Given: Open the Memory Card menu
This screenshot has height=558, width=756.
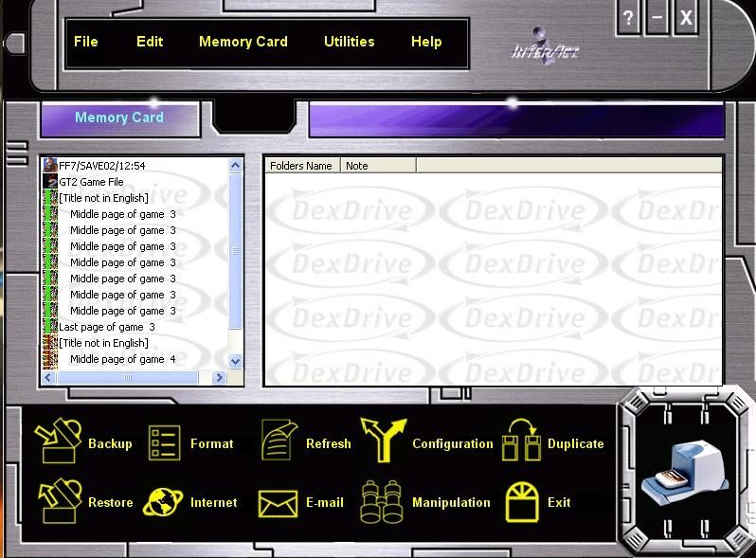Looking at the screenshot, I should point(243,42).
